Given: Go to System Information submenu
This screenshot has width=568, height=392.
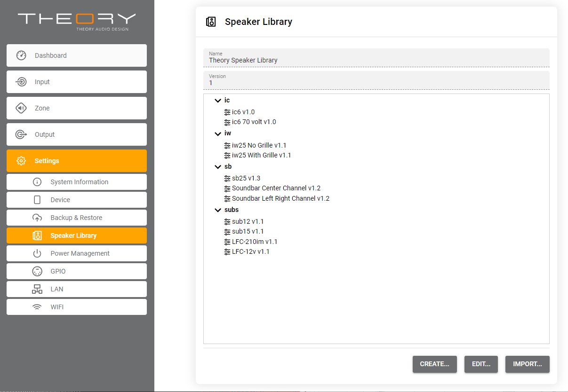Looking at the screenshot, I should click(x=77, y=182).
